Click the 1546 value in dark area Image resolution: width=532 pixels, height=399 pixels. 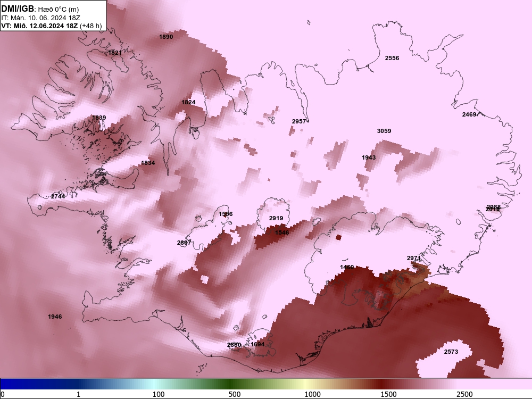pos(282,232)
